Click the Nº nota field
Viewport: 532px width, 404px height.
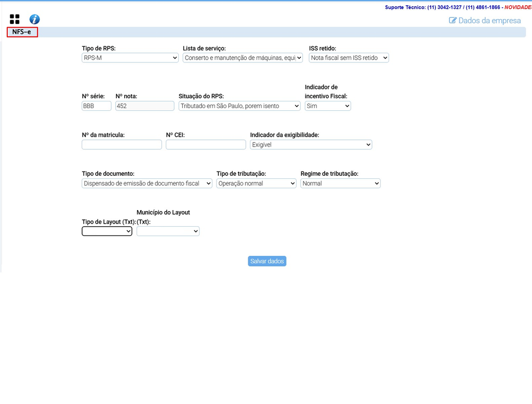click(x=144, y=106)
